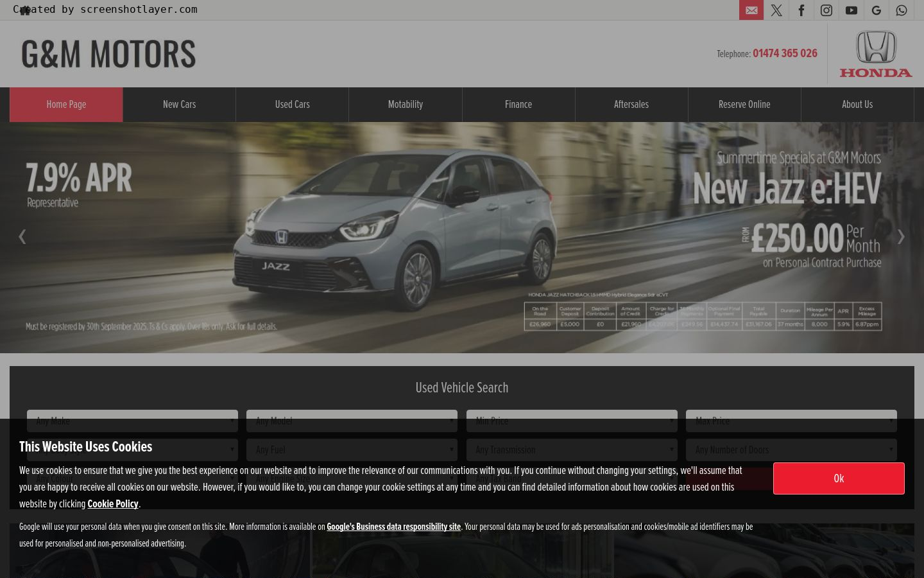This screenshot has height=578, width=924.
Task: Select the Motability menu item
Action: 406,105
